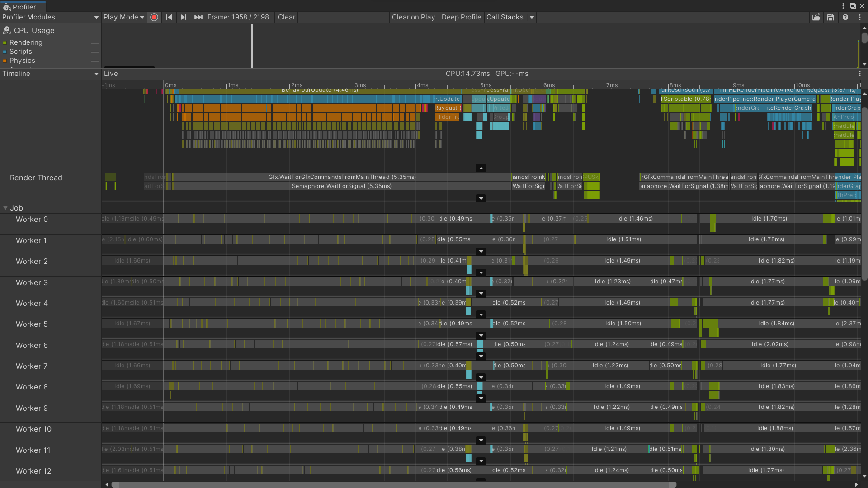Click the load profiler data icon
The image size is (868, 488).
[816, 17]
